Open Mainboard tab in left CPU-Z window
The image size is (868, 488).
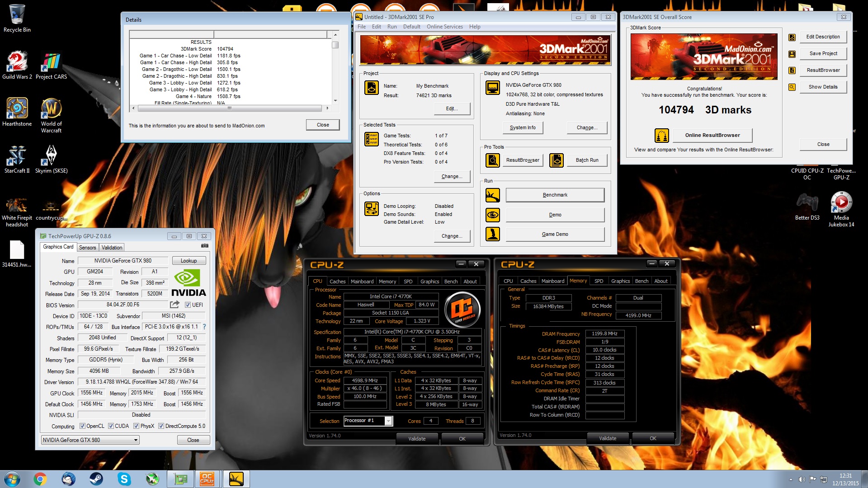362,282
